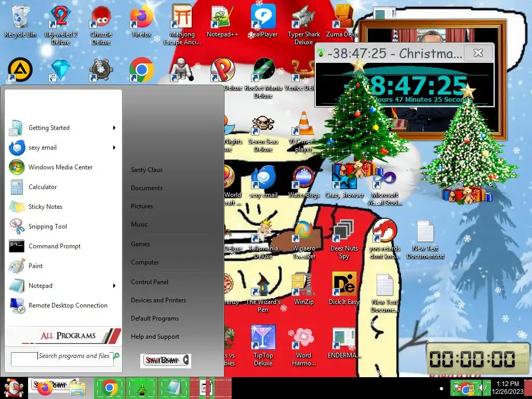
Task: Open The Wizard's Pen shortcut
Action: click(263, 293)
